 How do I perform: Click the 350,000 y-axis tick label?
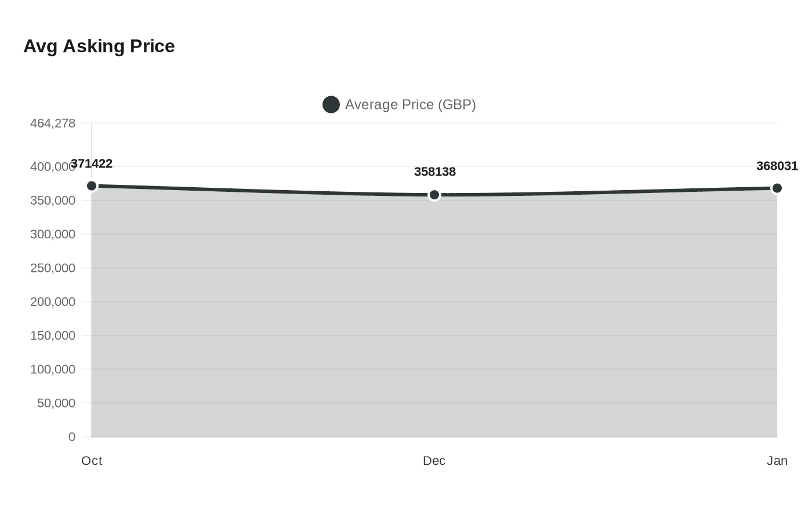pos(53,201)
